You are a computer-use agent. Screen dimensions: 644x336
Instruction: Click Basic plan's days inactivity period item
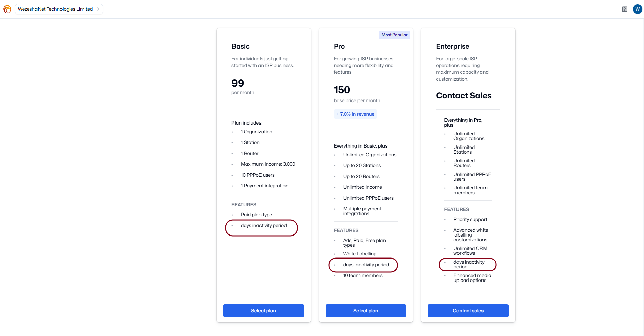point(264,225)
